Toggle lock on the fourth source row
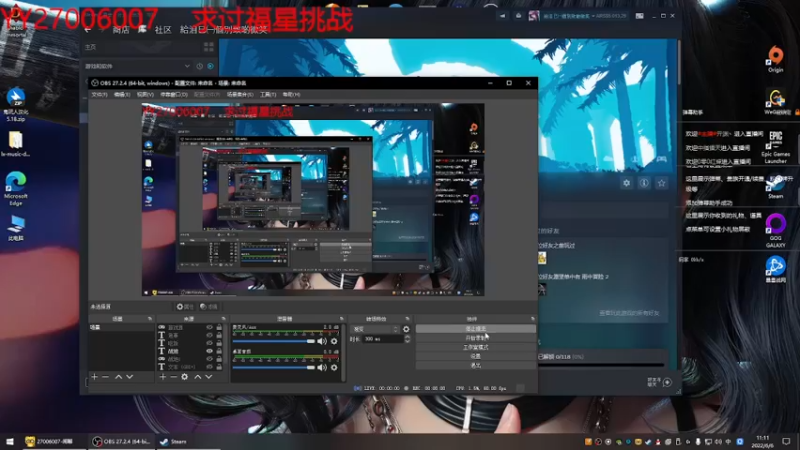 point(219,351)
